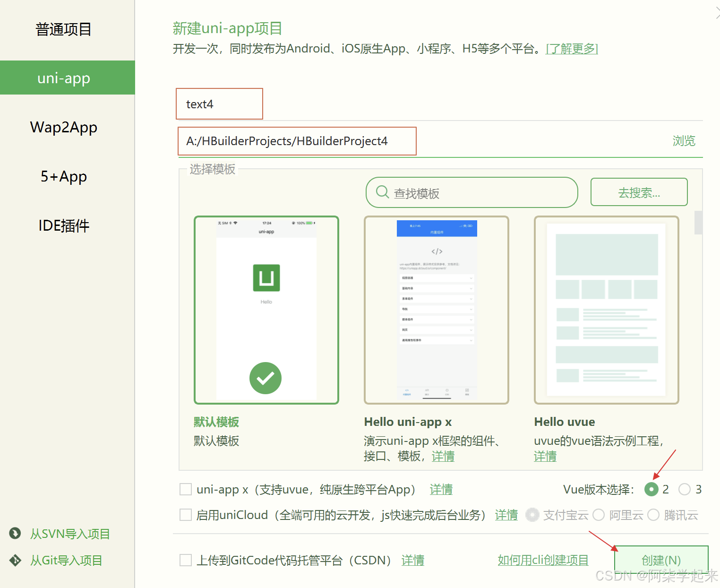Check upload to GitCode hosting platform

coord(186,560)
